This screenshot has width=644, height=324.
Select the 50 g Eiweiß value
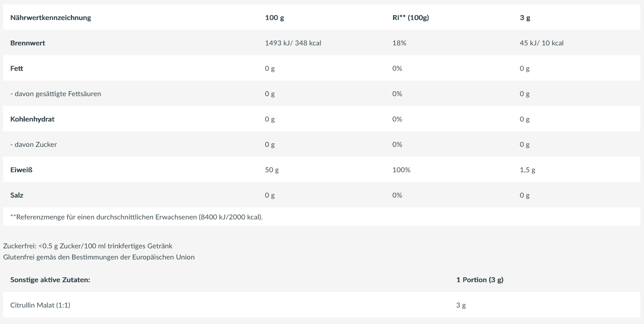coord(271,170)
